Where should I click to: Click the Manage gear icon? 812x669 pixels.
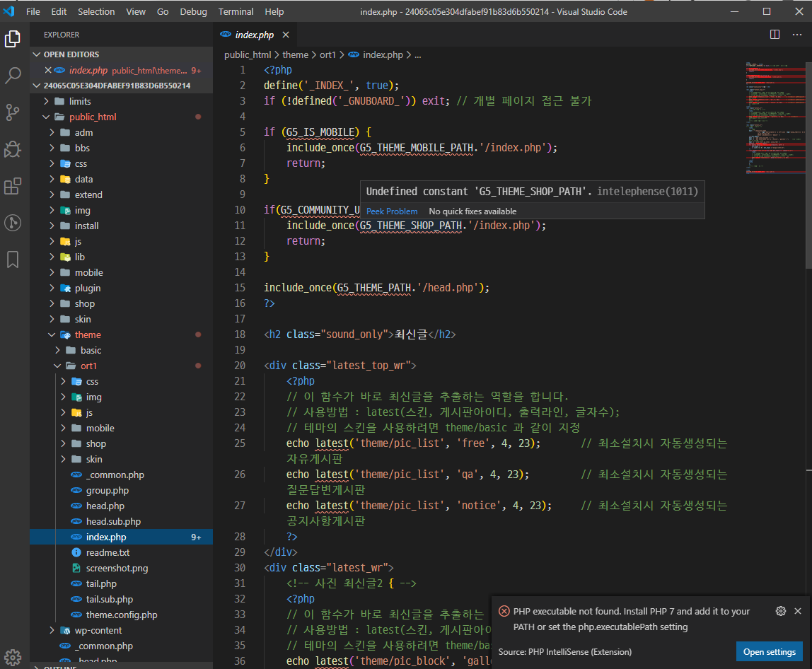click(x=13, y=658)
